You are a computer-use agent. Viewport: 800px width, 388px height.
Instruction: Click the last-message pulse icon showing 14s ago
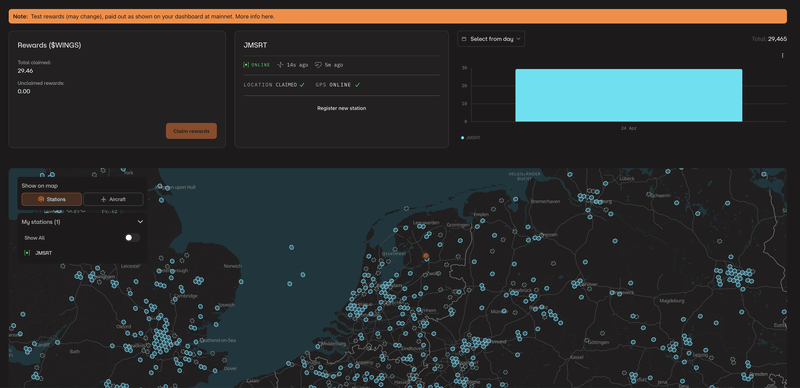click(x=280, y=65)
